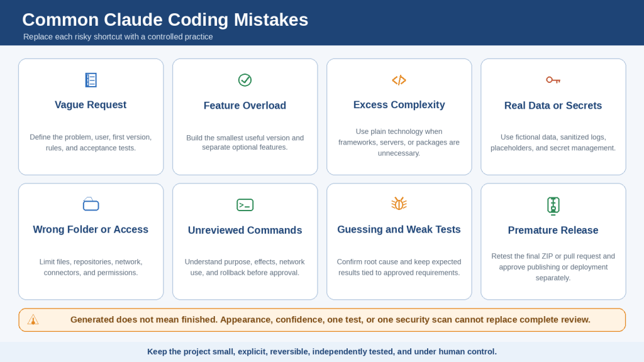This screenshot has height=362, width=644.
Task: Click the Unreviewed Commands title
Action: 245,230
